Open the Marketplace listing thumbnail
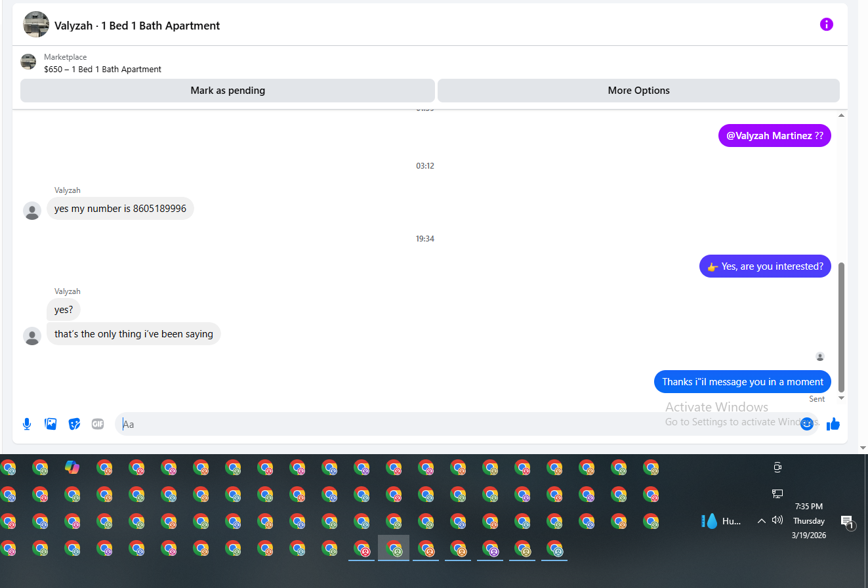 [28, 62]
